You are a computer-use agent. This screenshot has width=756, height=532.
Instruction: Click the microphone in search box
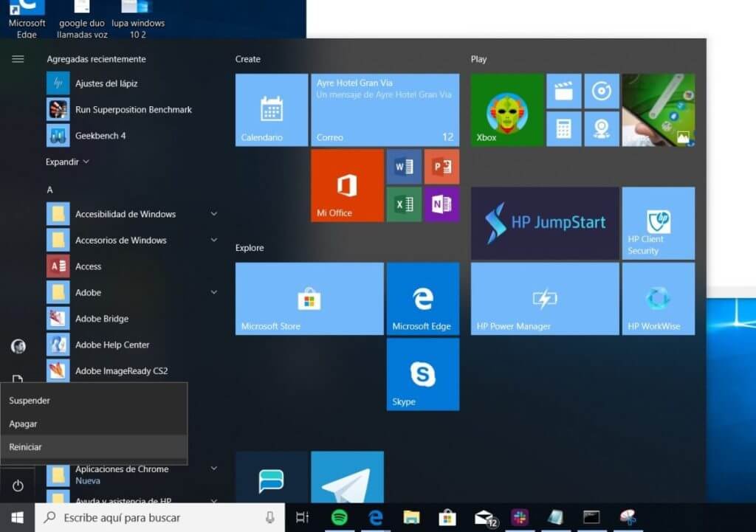click(270, 517)
